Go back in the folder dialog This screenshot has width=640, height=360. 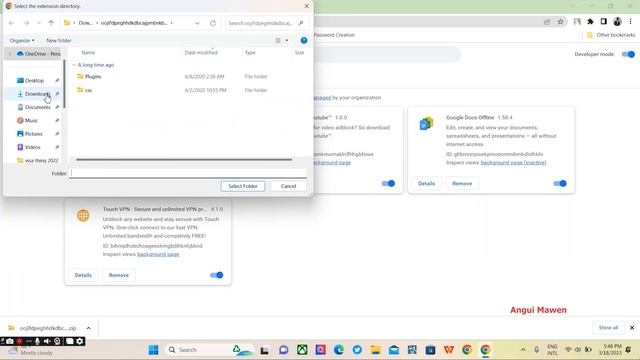click(x=11, y=23)
